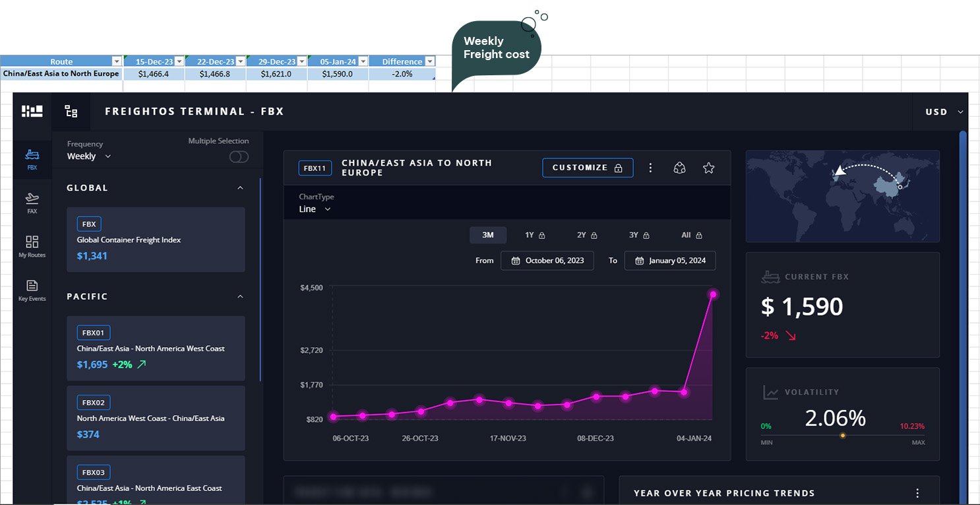Click the share icon beside the star

pyautogui.click(x=679, y=168)
